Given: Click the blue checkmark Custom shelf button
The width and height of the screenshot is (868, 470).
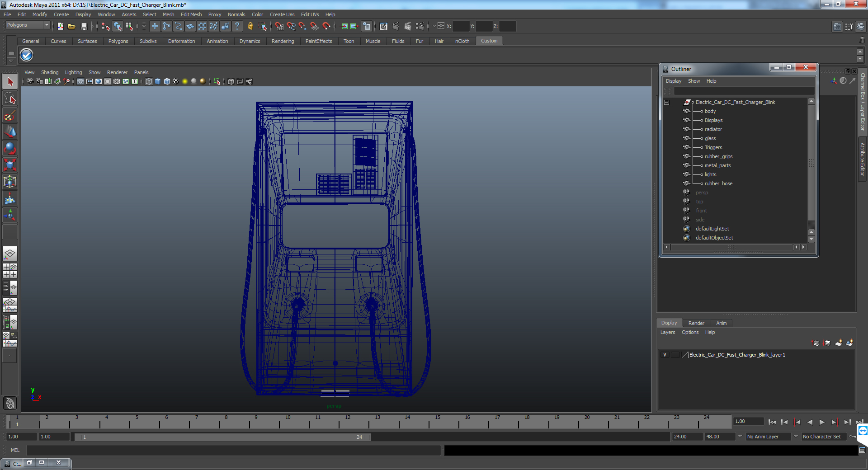Looking at the screenshot, I should point(27,55).
